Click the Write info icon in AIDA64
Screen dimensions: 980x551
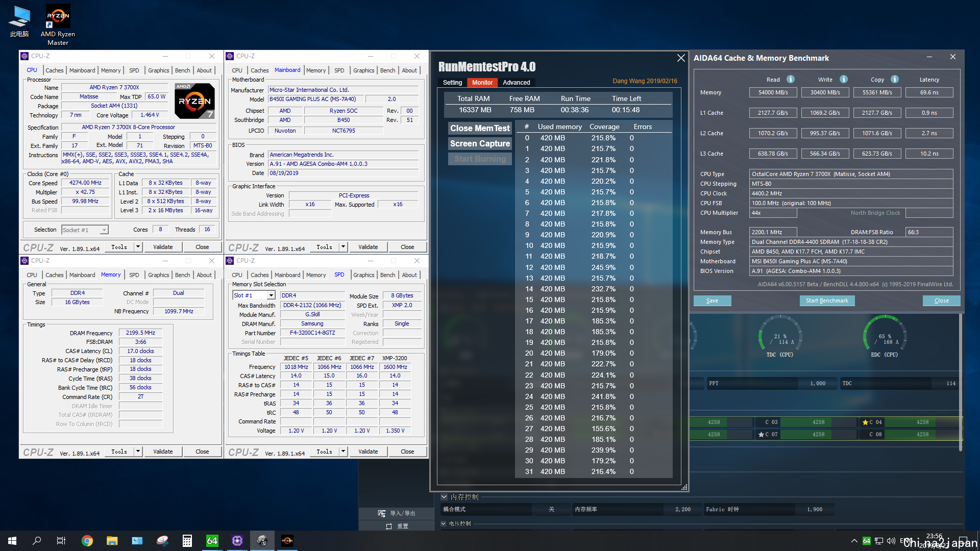point(844,79)
